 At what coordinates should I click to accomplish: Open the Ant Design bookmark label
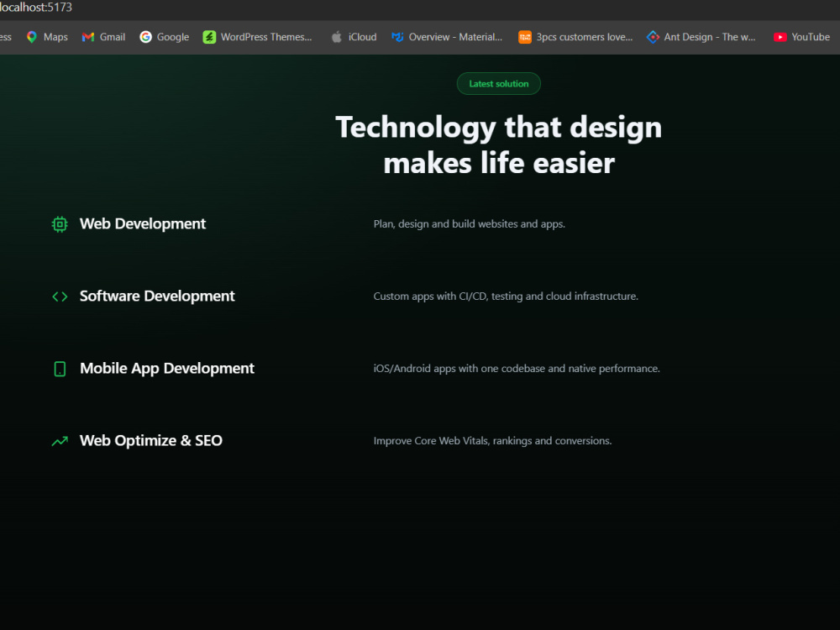point(710,37)
